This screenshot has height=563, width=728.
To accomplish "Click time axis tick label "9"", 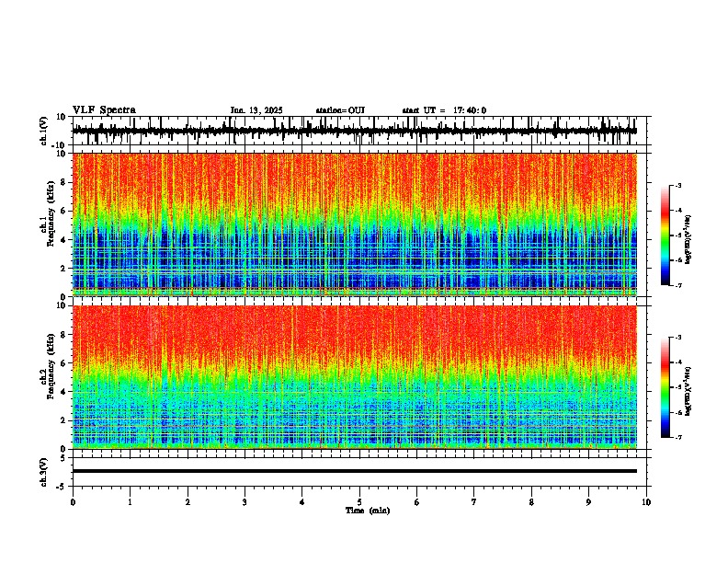I will point(588,502).
